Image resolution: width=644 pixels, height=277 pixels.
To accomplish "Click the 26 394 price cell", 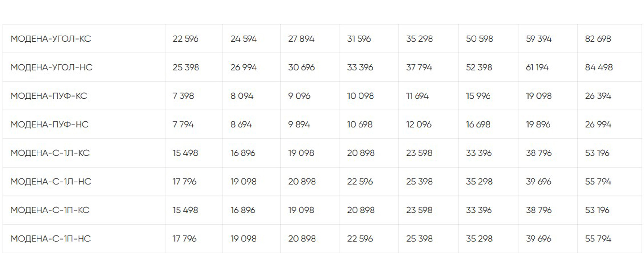I will pos(598,96).
